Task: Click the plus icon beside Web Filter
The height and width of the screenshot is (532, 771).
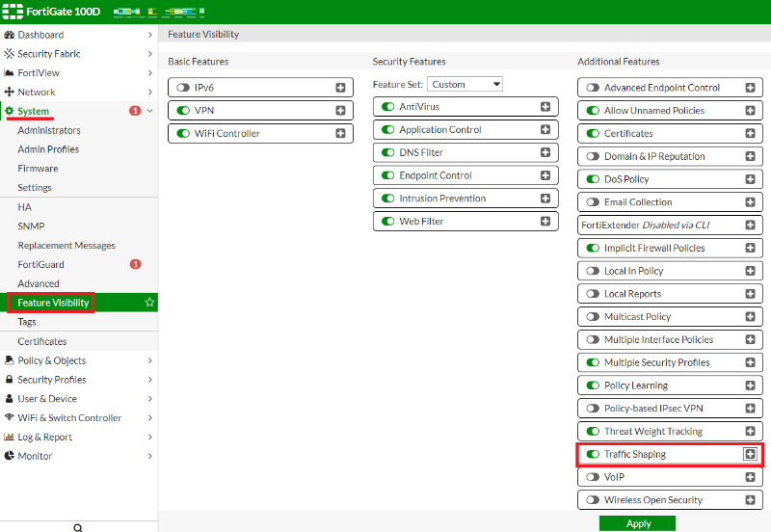Action: [x=545, y=222]
